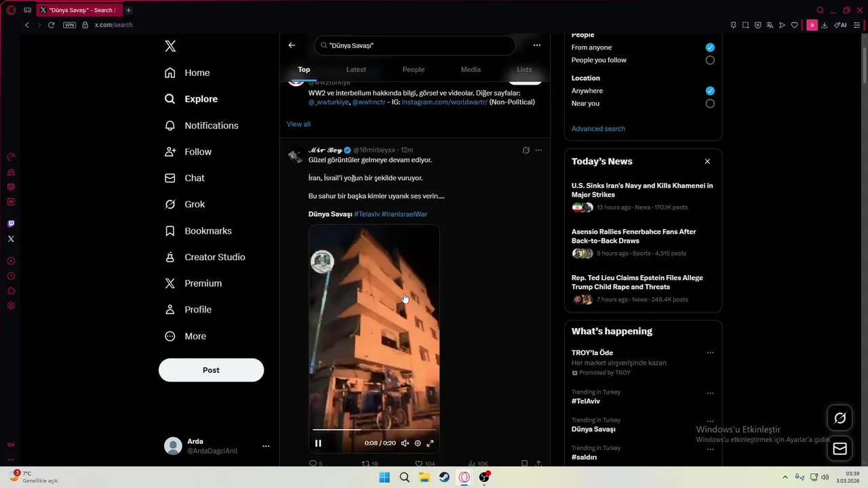Screen dimensions: 868x488
Task: Expand the video to fullscreen
Action: click(x=430, y=443)
